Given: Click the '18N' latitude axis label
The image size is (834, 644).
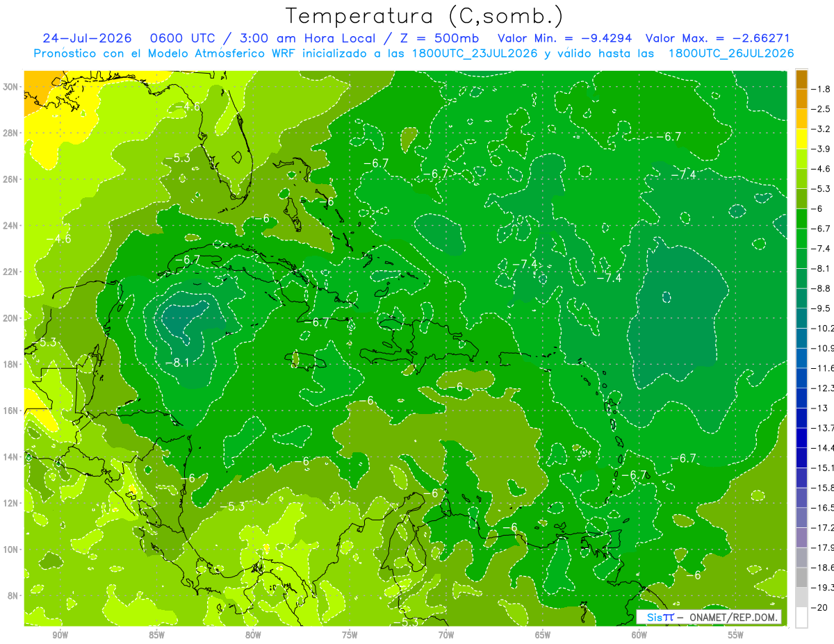Looking at the screenshot, I should point(12,364).
